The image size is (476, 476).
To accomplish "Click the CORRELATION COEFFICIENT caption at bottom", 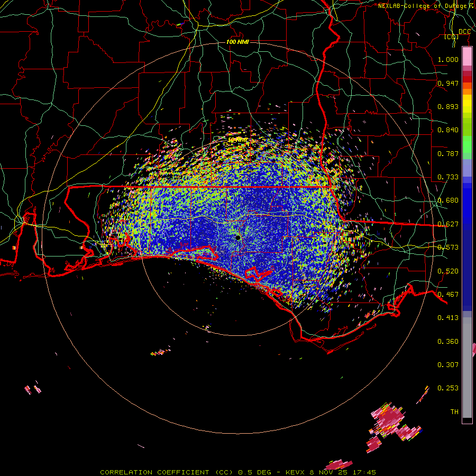I will point(238,472).
